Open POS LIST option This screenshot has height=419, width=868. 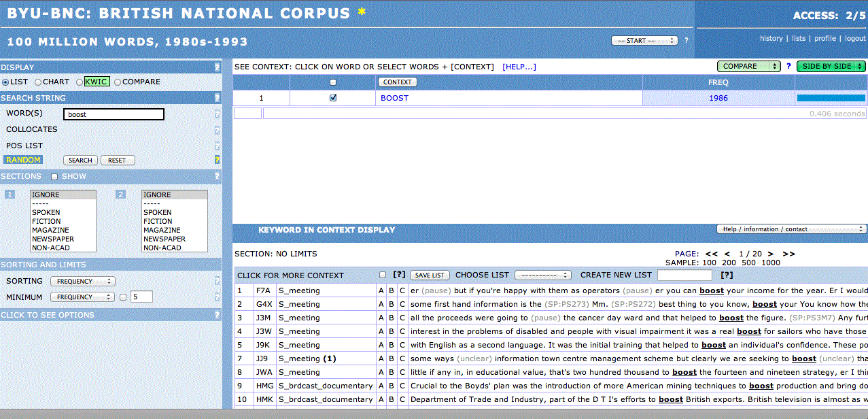click(24, 146)
